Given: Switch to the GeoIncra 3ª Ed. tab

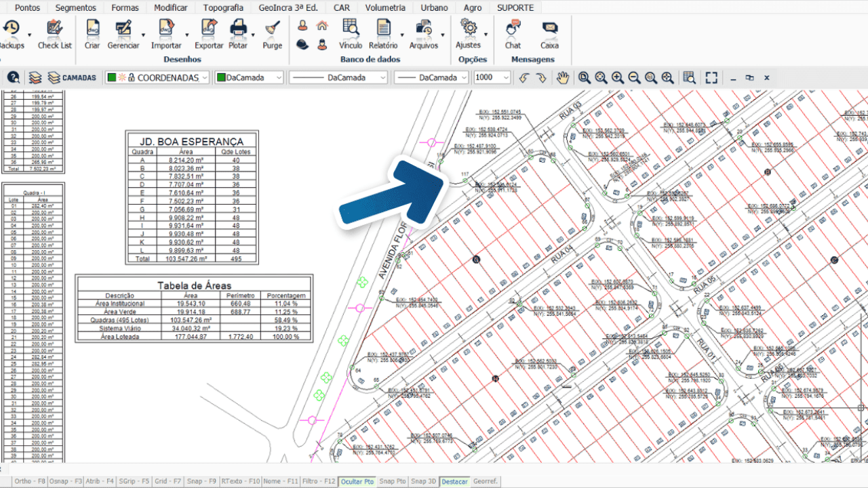Looking at the screenshot, I should click(288, 7).
